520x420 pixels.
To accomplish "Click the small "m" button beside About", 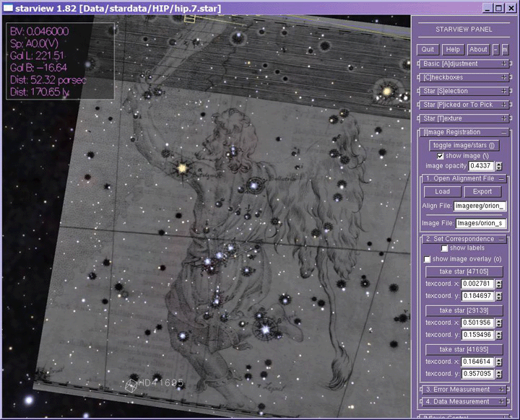I will pyautogui.click(x=506, y=50).
